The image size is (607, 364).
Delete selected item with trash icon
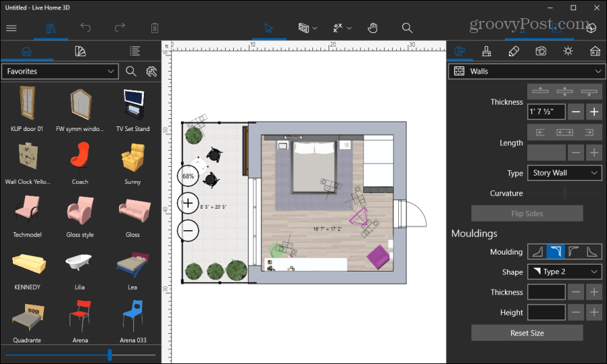coord(155,28)
